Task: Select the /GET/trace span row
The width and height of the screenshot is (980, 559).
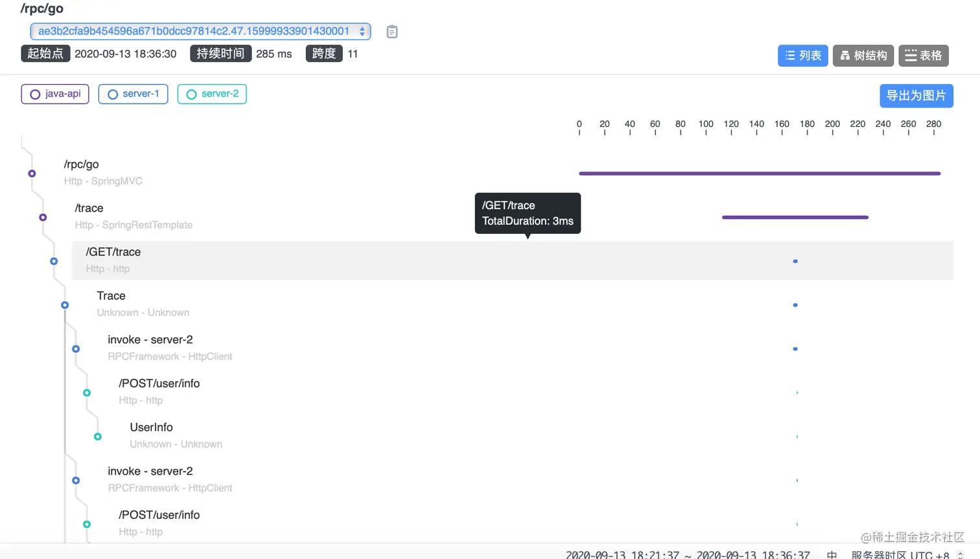Action: pyautogui.click(x=512, y=260)
